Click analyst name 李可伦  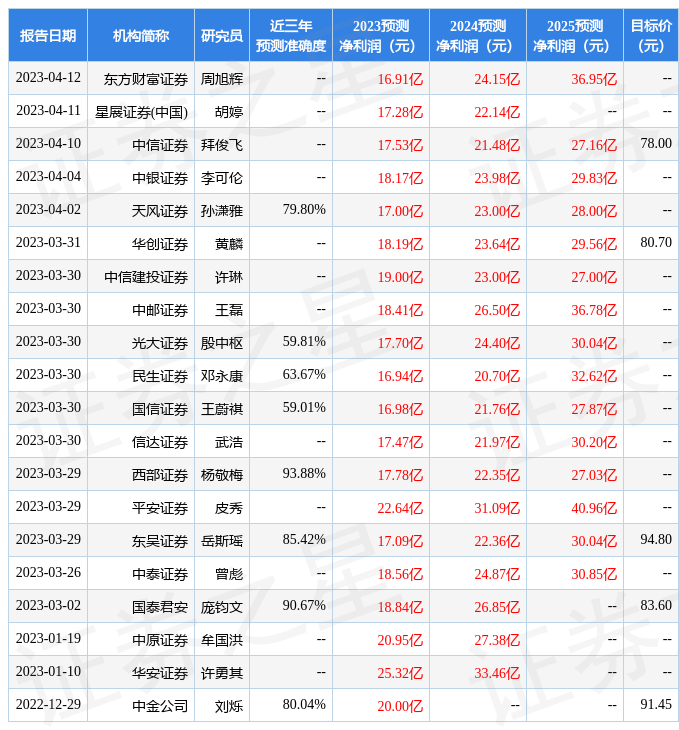(x=222, y=178)
